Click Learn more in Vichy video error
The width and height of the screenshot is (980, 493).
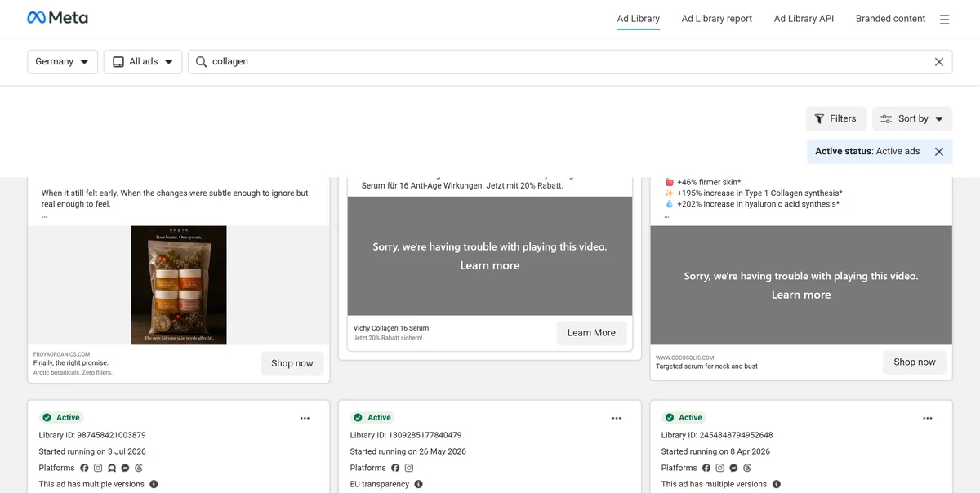pos(490,265)
